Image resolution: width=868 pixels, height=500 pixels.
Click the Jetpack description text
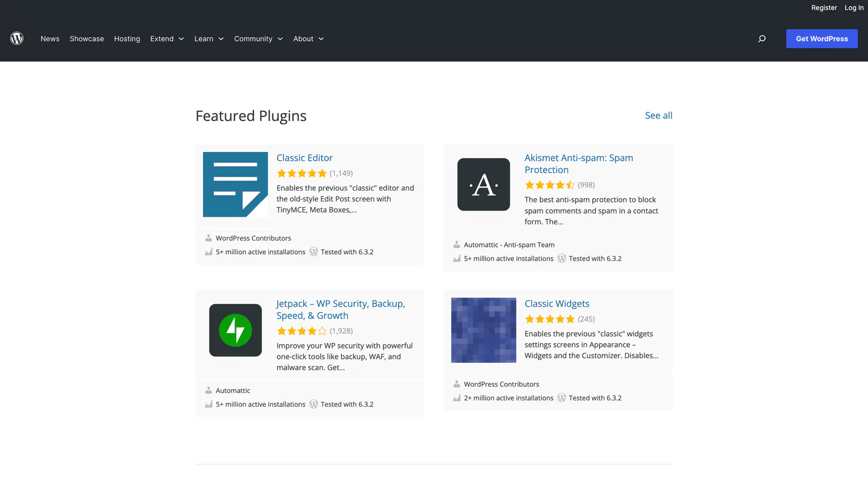[x=344, y=357]
